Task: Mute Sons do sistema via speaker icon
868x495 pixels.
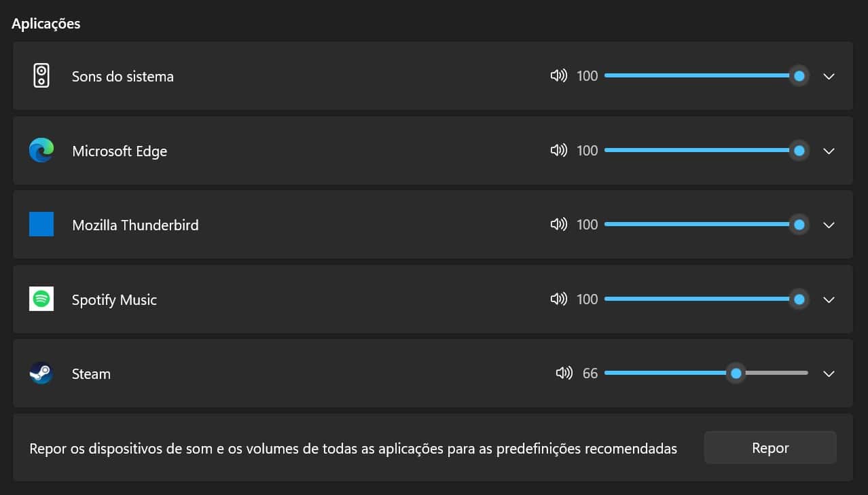Action: point(558,76)
